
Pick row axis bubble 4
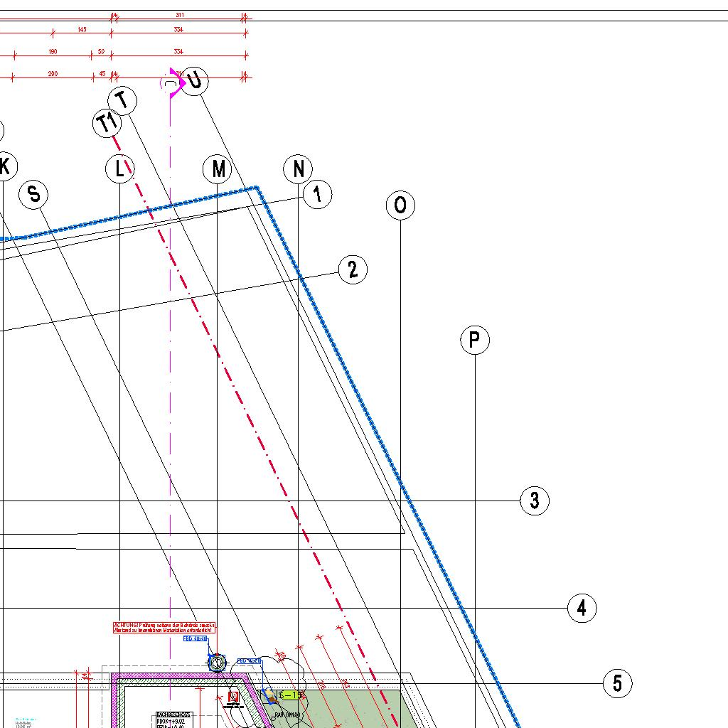pyautogui.click(x=582, y=609)
